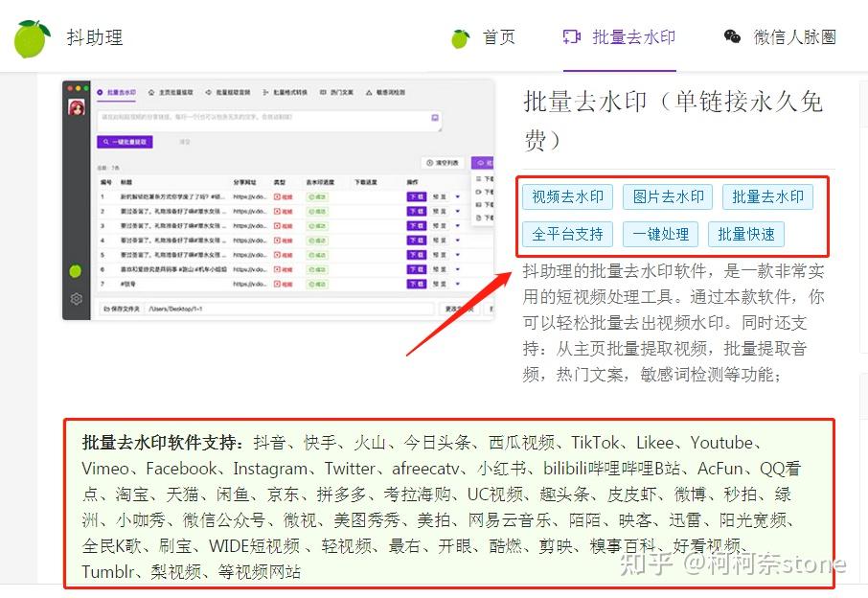Expand the options arrow in row 6
The height and width of the screenshot is (598, 868).
458,269
